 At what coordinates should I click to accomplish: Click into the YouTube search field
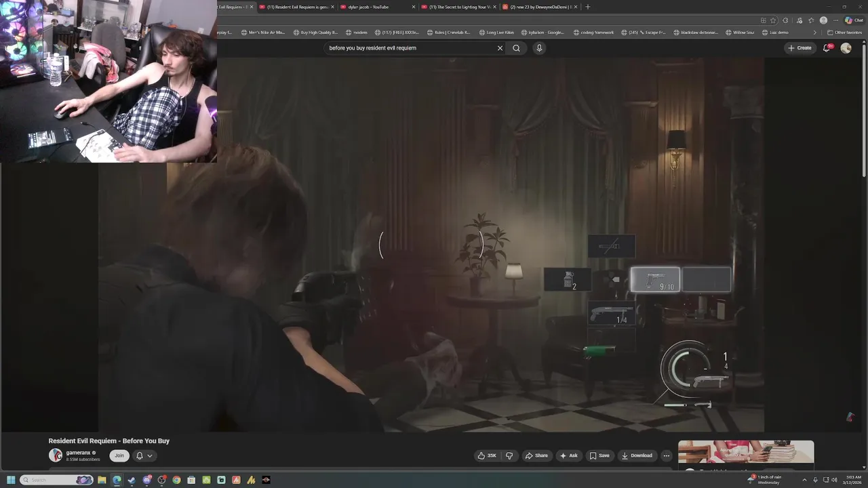(410, 48)
